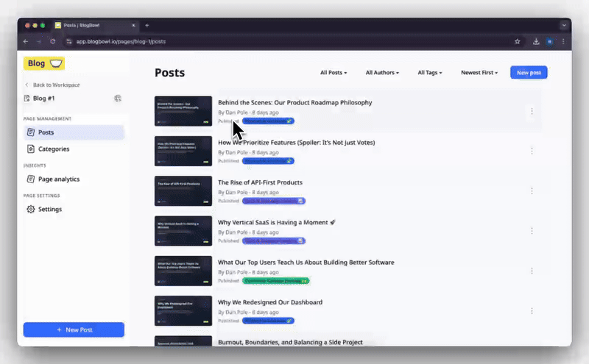Open three-dot menu for API-First Products post
Viewport: 589px width, 364px height.
532,191
